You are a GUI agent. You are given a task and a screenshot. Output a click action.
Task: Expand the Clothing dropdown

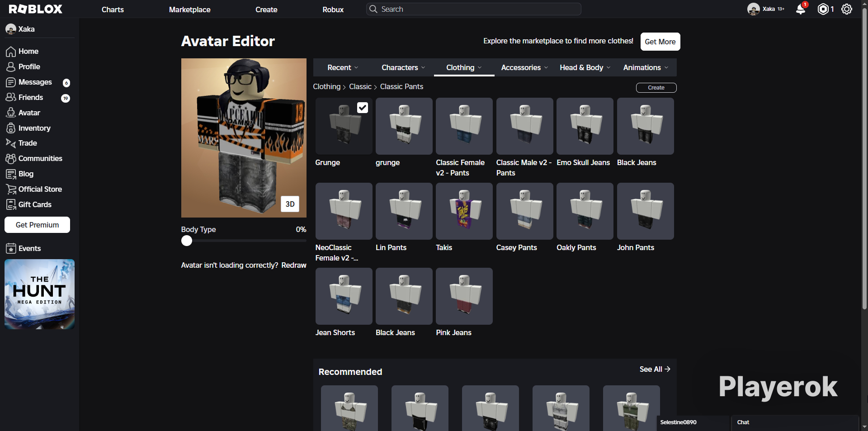pyautogui.click(x=464, y=67)
